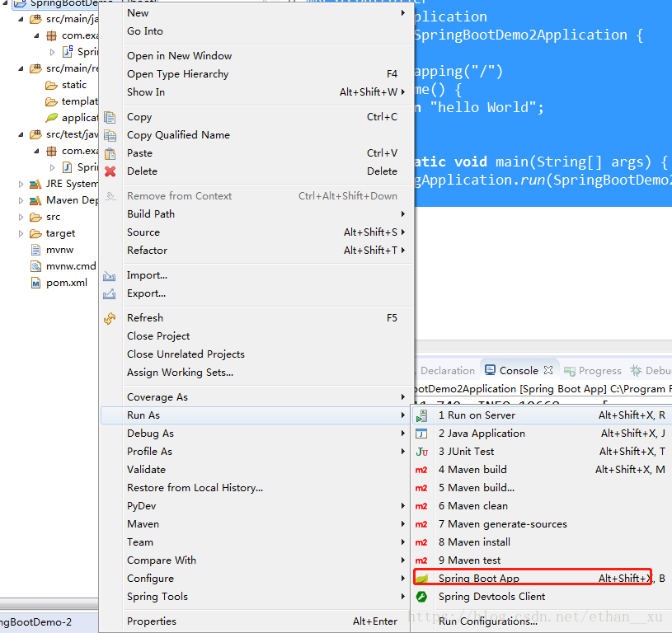Image resolution: width=672 pixels, height=633 pixels.
Task: Expand the src folder node
Action: [21, 217]
